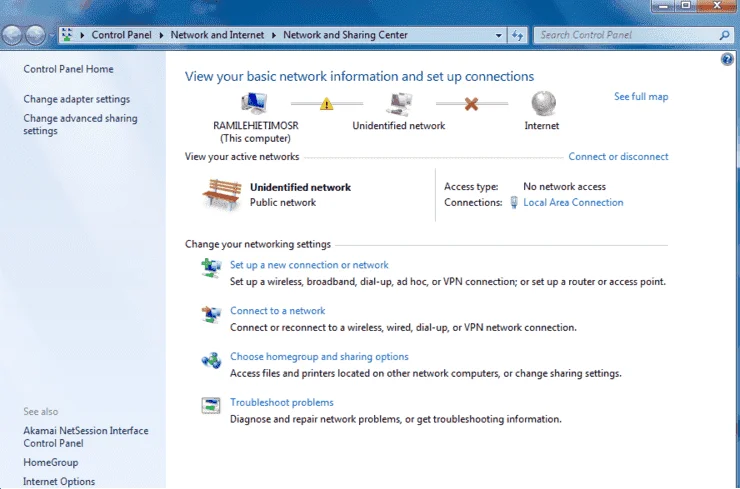The height and width of the screenshot is (489, 740).
Task: Click the park bench Public network icon
Action: 221,194
